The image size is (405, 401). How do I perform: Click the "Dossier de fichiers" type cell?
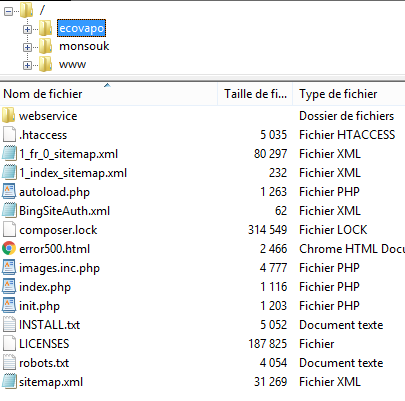point(347,116)
